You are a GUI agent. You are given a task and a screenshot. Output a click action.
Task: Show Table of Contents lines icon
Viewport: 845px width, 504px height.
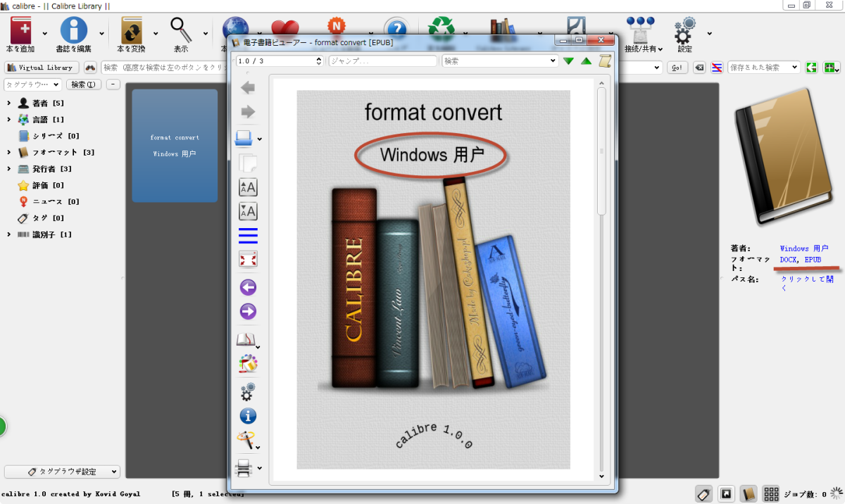coord(248,235)
